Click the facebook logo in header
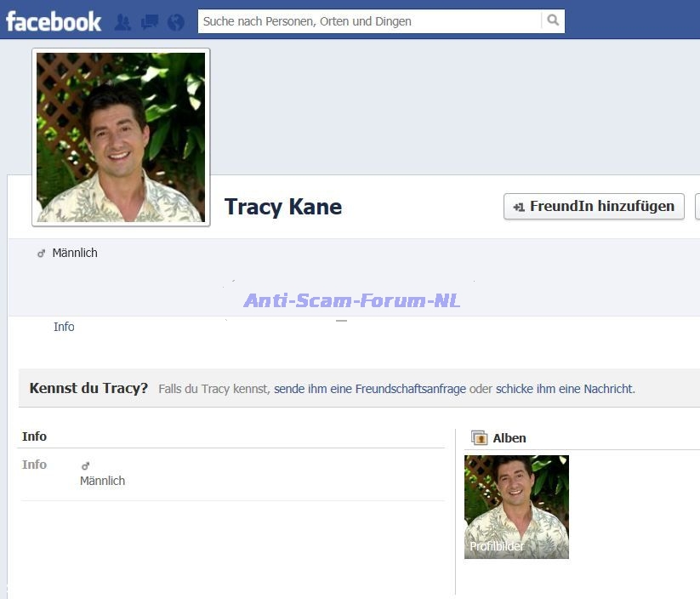Viewport: 700px width, 599px height. (53, 20)
